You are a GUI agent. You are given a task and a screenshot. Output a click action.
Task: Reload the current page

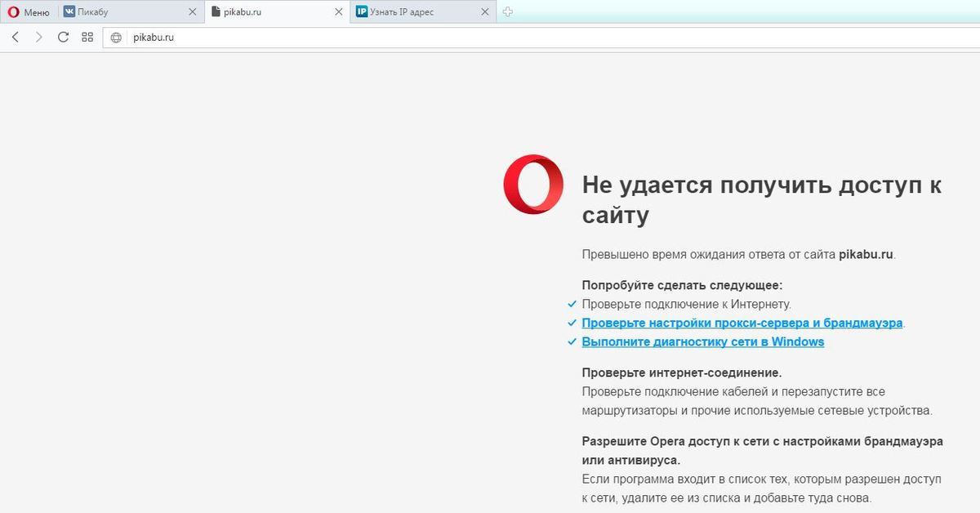[x=63, y=38]
